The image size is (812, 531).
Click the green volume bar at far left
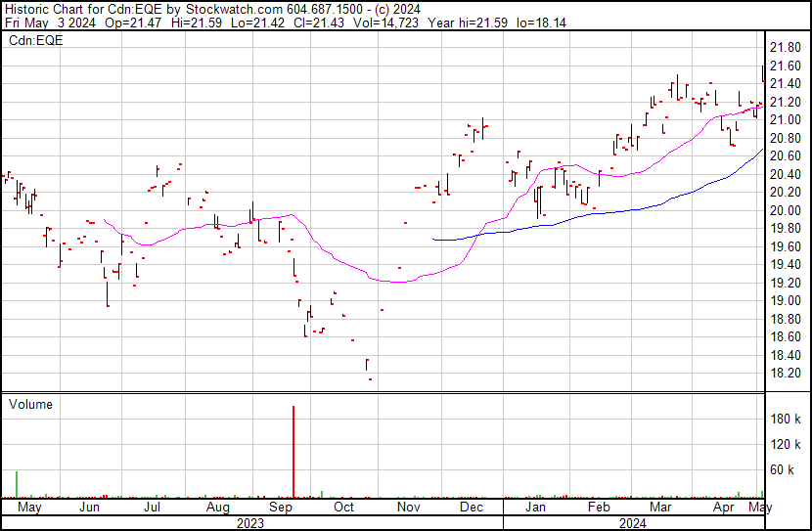coord(17,484)
